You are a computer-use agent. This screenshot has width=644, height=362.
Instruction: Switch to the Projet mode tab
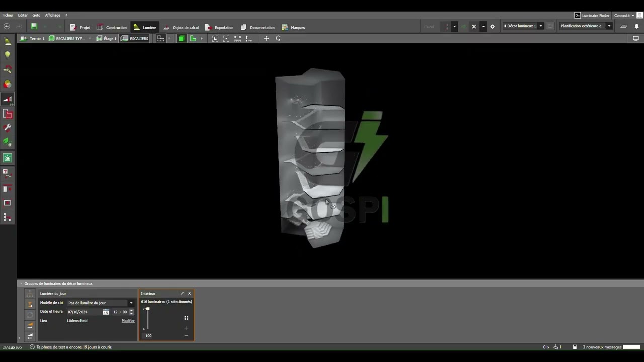click(x=80, y=27)
